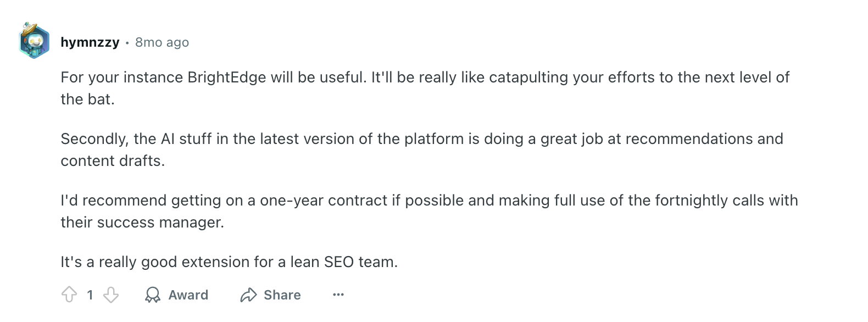
Task: Click the last line mentioning 'lean SEO team'
Action: [x=229, y=262]
